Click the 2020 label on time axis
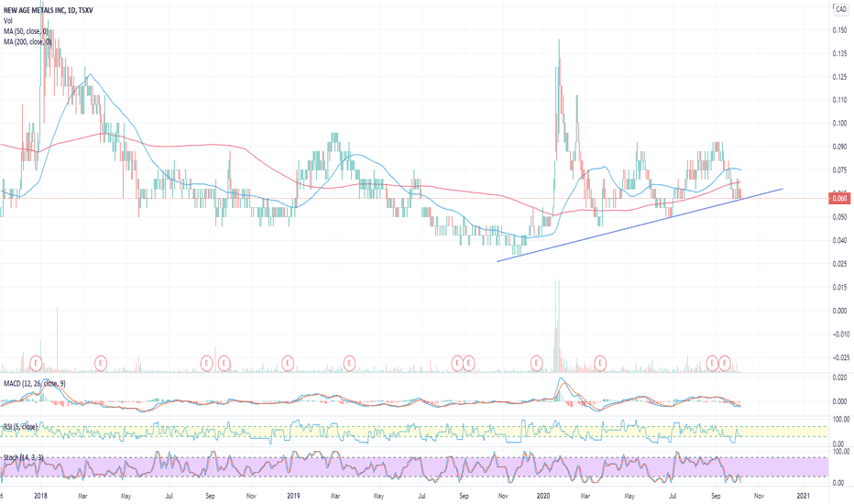The height and width of the screenshot is (504, 854). pos(542,497)
